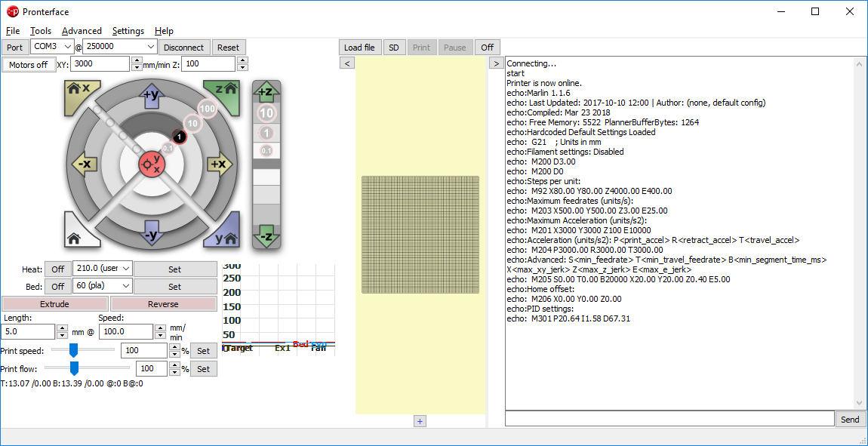Viewport: 868px width, 446px height.
Task: Open the Advanced menu
Action: 82,31
